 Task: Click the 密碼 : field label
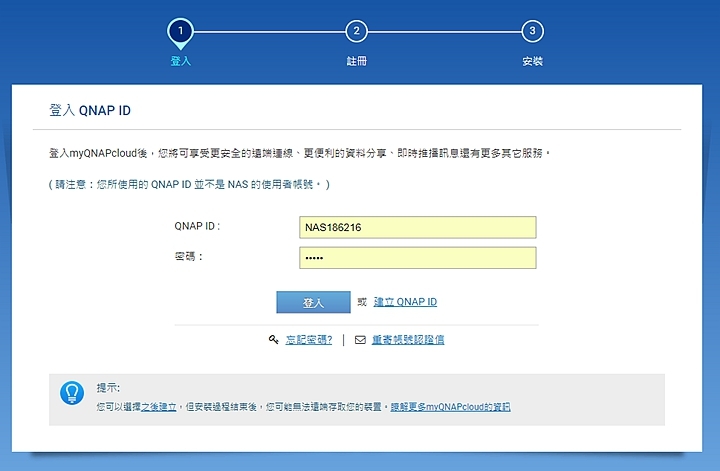189,256
